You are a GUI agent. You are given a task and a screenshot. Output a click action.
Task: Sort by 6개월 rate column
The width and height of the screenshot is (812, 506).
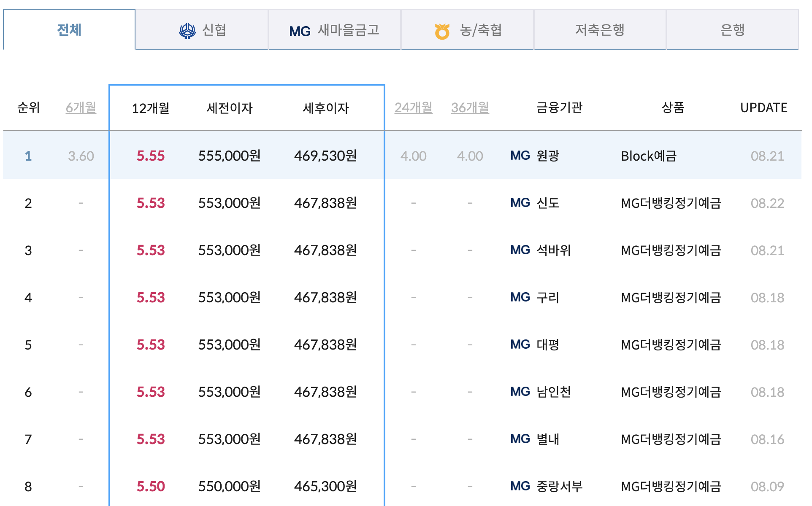[81, 108]
